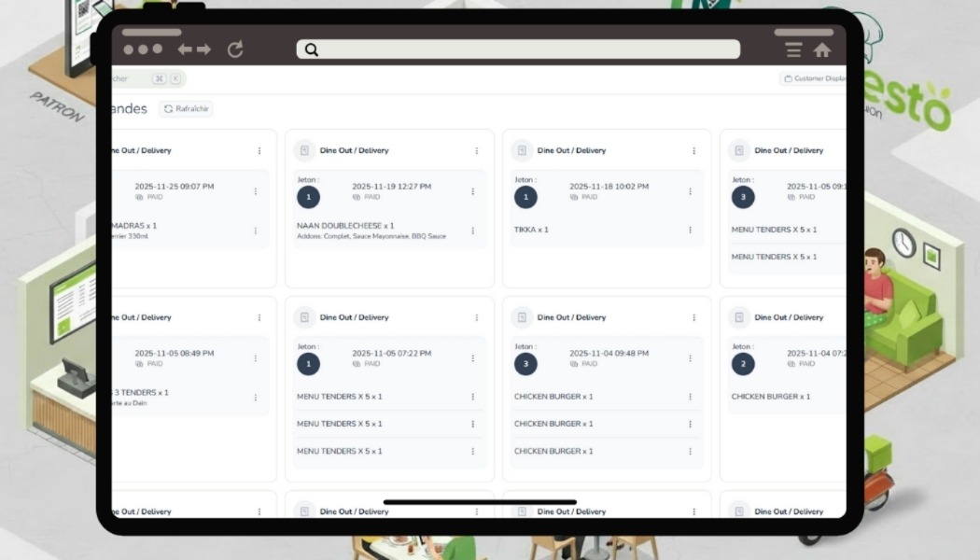Viewport: 980px width, 560px height.
Task: Open the browser hamburger menu
Action: pos(793,50)
